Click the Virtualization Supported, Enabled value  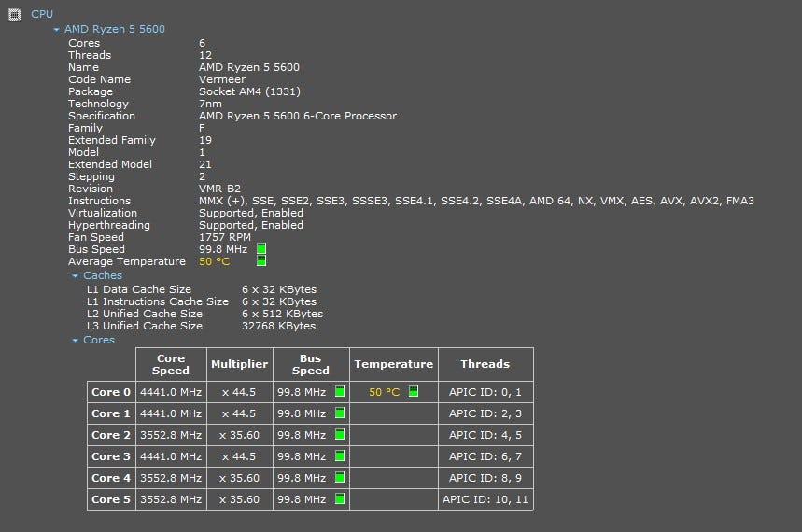[x=250, y=214]
